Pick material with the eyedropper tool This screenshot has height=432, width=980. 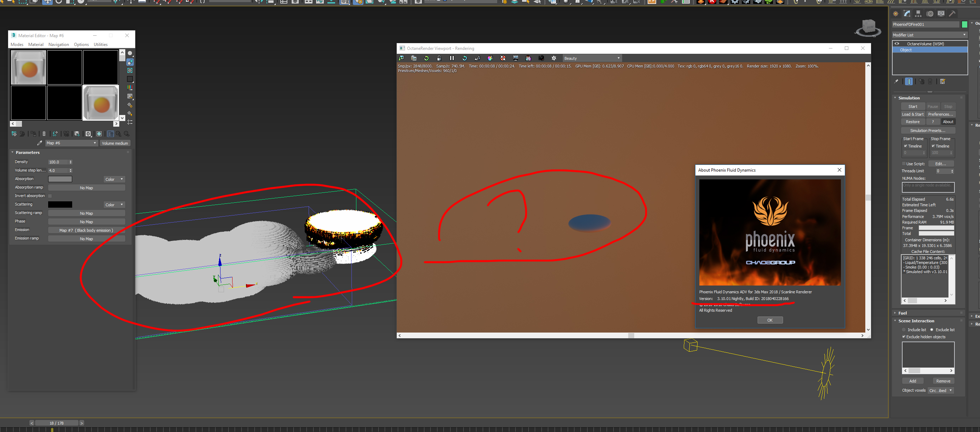tap(40, 143)
